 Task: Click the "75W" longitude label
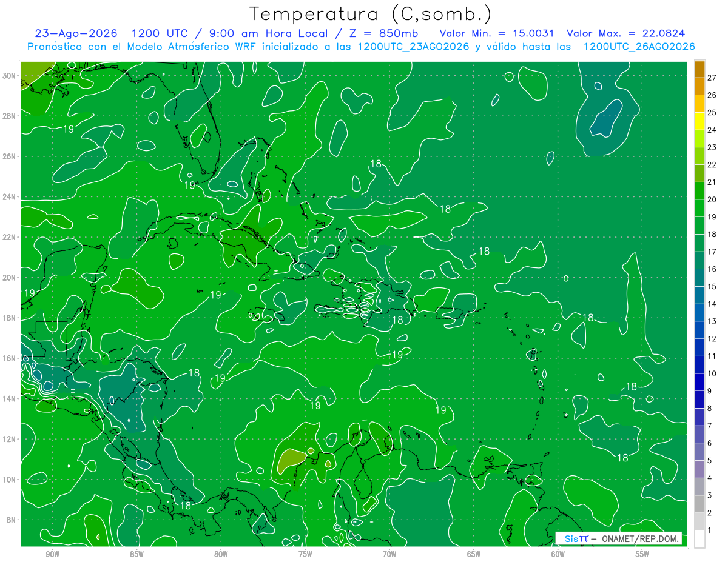pos(305,554)
